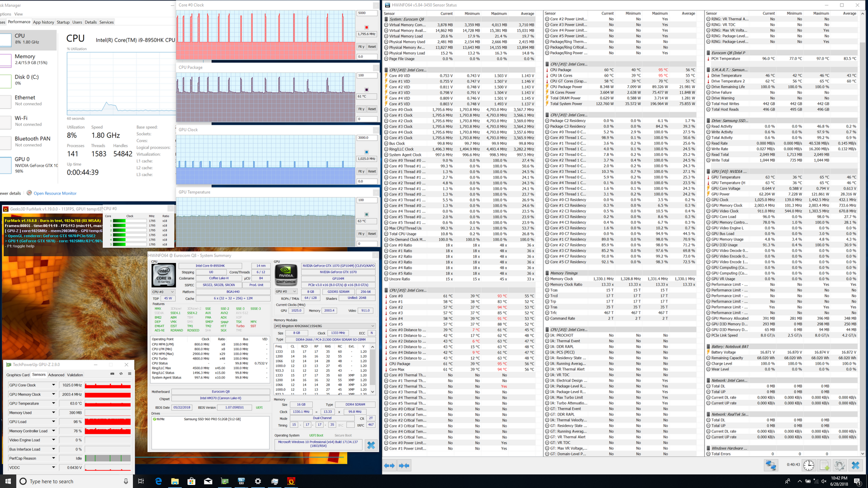Screen dimensions: 868x488
Task: Open Memory Used sensor dropdown
Action: (x=53, y=413)
